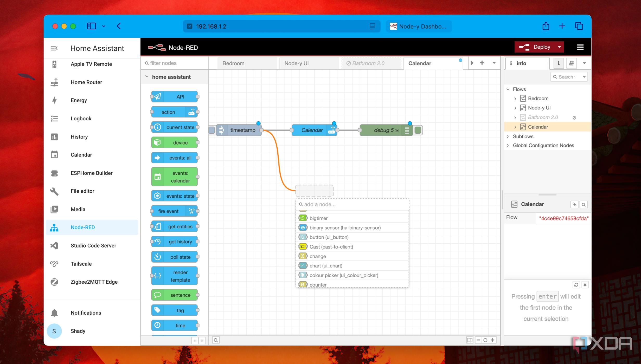Copy link icon next to Calendar header
Viewport: 641px width, 364px height.
click(574, 205)
